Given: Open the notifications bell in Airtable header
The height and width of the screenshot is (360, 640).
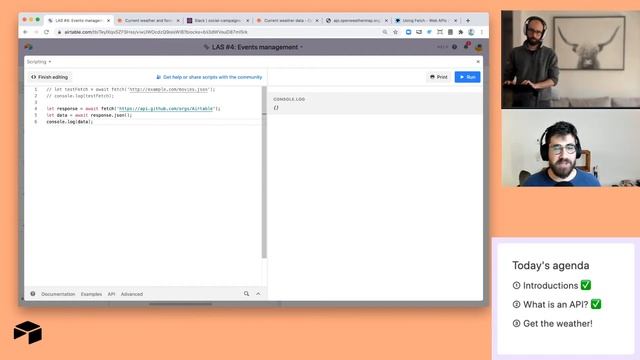Looking at the screenshot, I should click(x=466, y=46).
